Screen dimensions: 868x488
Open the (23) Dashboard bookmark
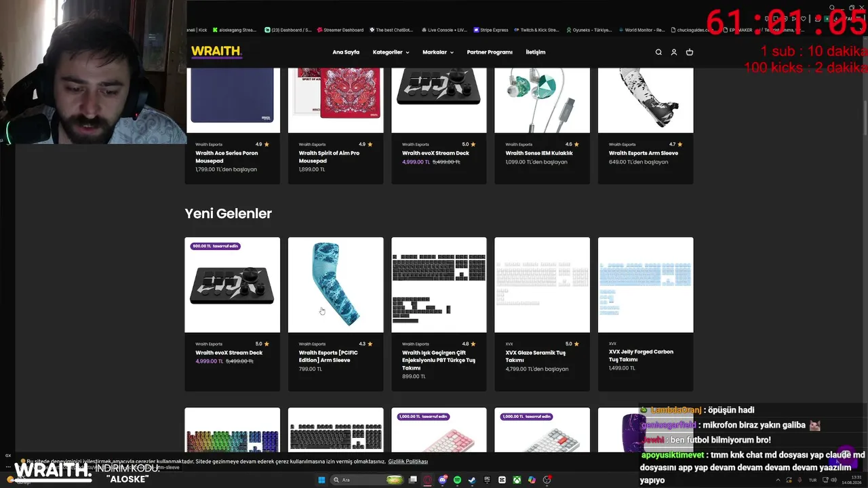point(288,30)
